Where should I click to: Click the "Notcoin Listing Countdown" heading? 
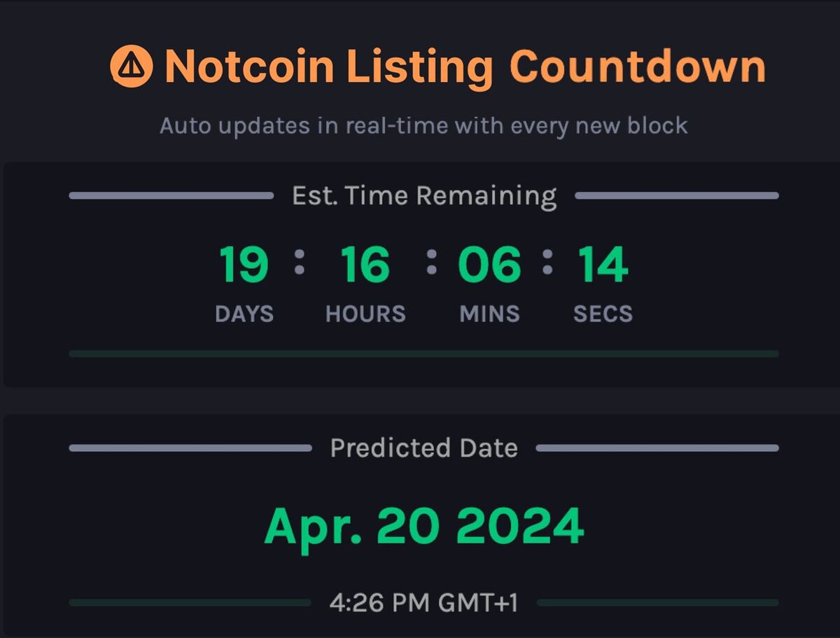point(465,67)
